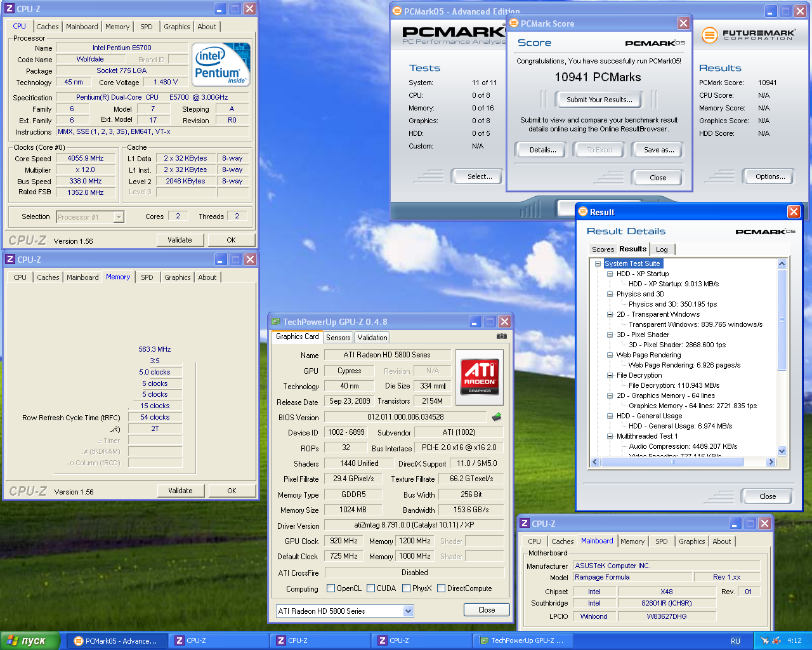Image resolution: width=812 pixels, height=650 pixels.
Task: Select 'Physics and 3D: 350.195 fps' row
Action: point(673,304)
